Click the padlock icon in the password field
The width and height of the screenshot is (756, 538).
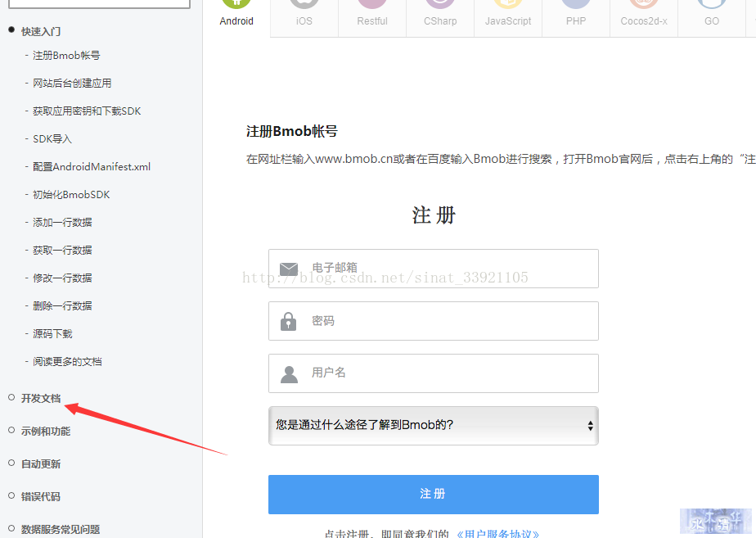[288, 321]
